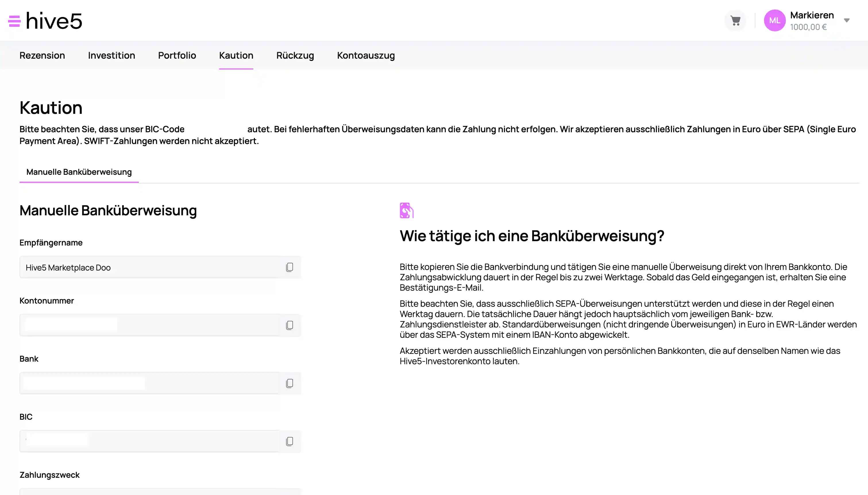
Task: Click the Kontonummer input field
Action: point(150,325)
